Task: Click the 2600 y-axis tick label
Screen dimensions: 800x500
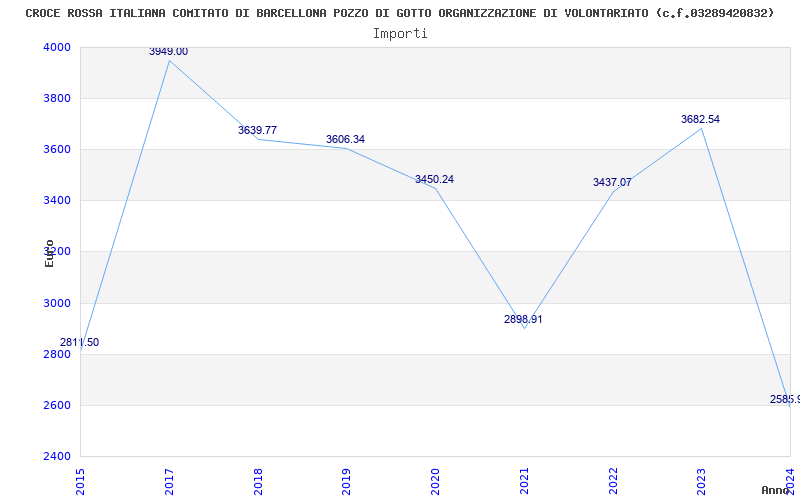Action: pos(58,405)
